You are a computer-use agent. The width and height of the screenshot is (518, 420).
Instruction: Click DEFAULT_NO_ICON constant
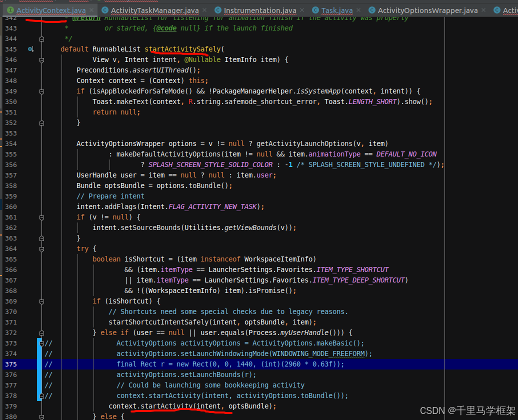coord(406,154)
